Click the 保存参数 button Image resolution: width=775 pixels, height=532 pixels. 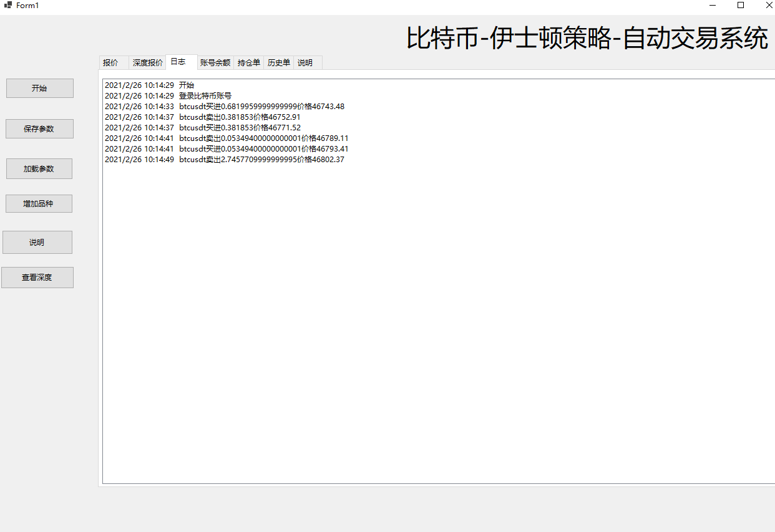[x=40, y=129]
